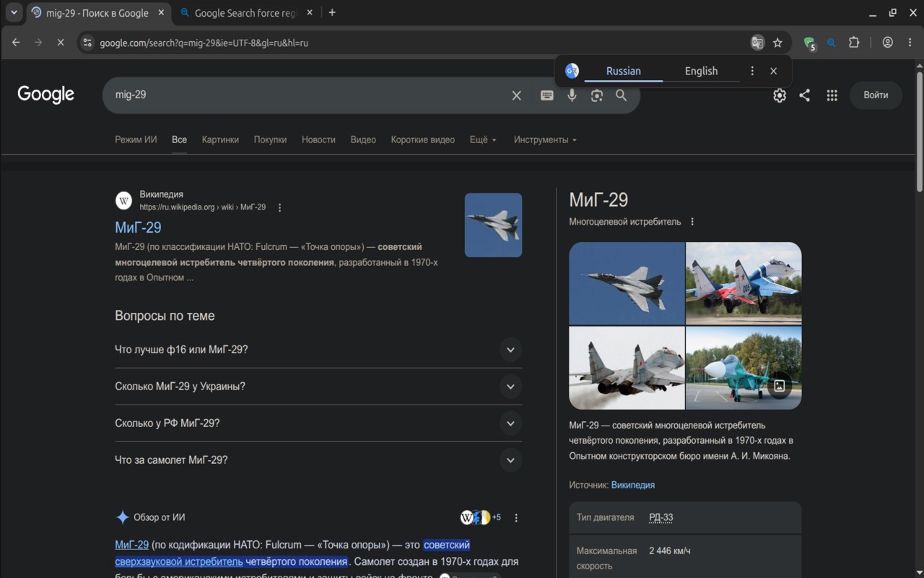Stop loading the page
The height and width of the screenshot is (578, 924).
(x=61, y=43)
